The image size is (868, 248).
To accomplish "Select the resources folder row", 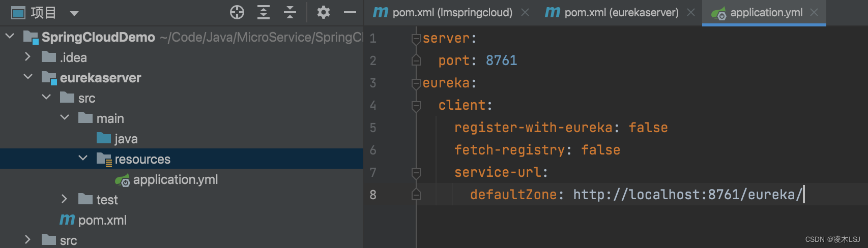I will click(182, 159).
